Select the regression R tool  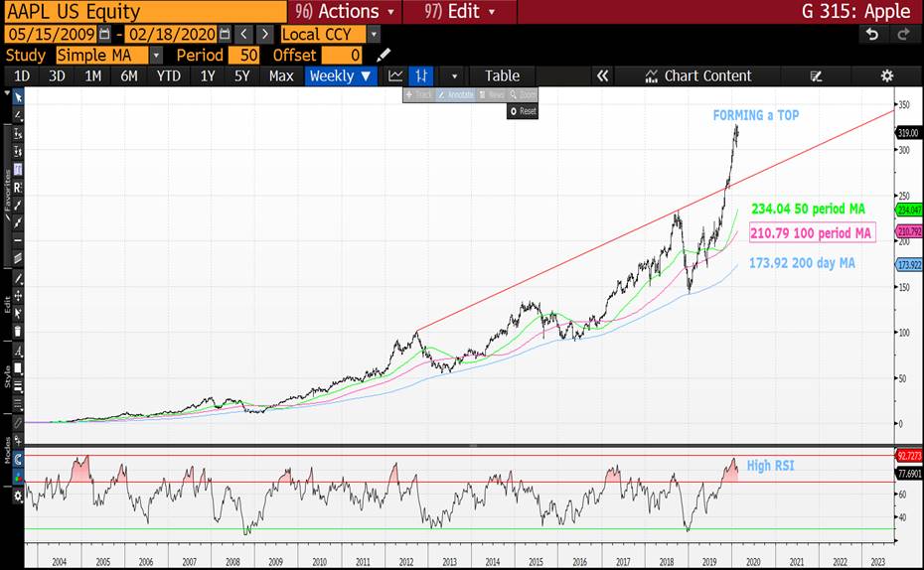tap(18, 188)
